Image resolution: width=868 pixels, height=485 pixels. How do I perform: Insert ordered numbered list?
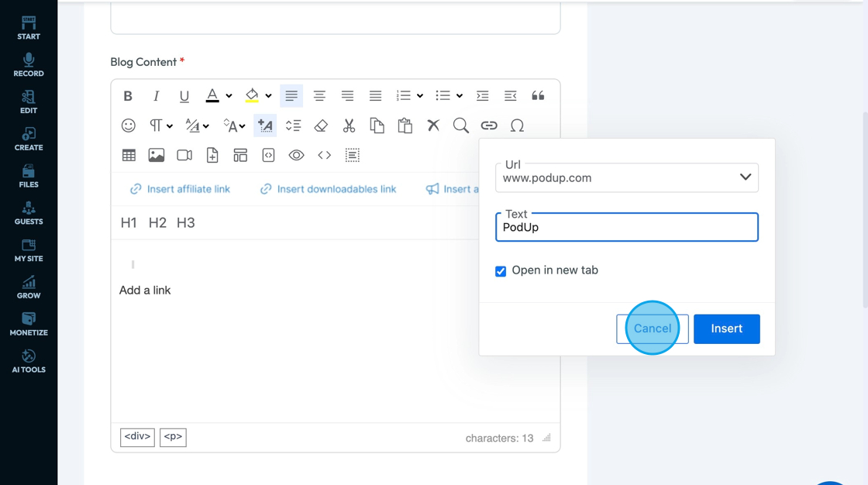(403, 96)
